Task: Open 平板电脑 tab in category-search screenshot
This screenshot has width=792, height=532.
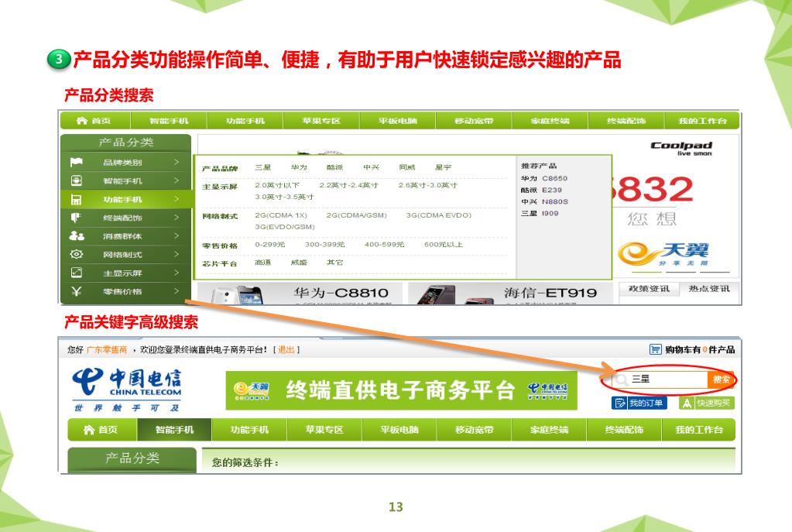Action: pos(397,121)
